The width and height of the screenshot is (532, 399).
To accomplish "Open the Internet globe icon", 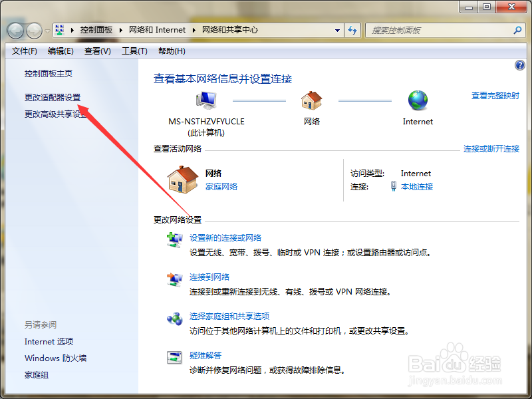I will tap(418, 100).
